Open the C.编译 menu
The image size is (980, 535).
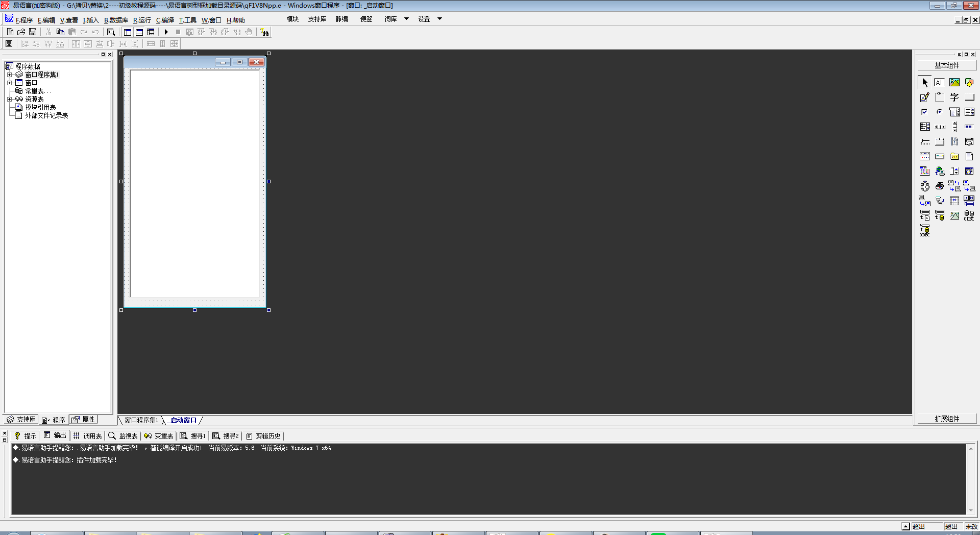[x=165, y=20]
